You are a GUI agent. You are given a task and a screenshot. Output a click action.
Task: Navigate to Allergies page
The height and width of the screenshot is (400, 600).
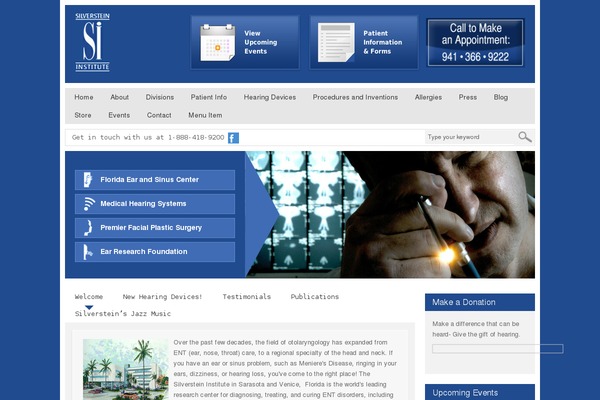428,97
